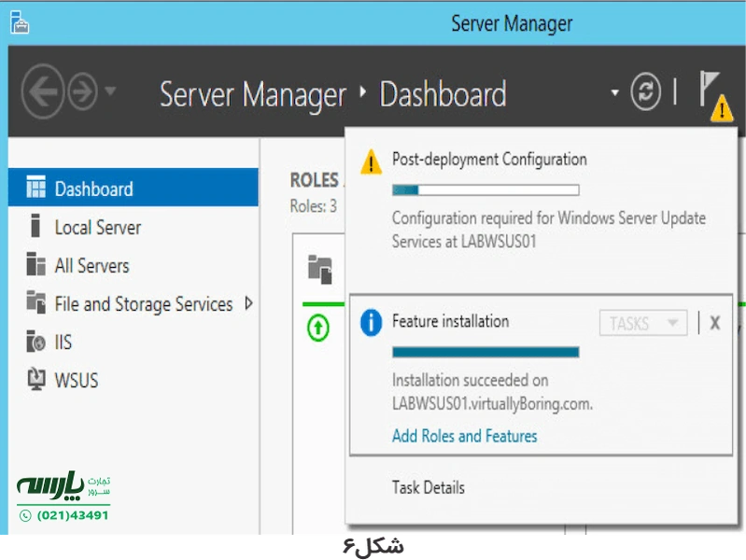746x560 pixels.
Task: Click the completed Feature installation progress bar
Action: tap(486, 352)
